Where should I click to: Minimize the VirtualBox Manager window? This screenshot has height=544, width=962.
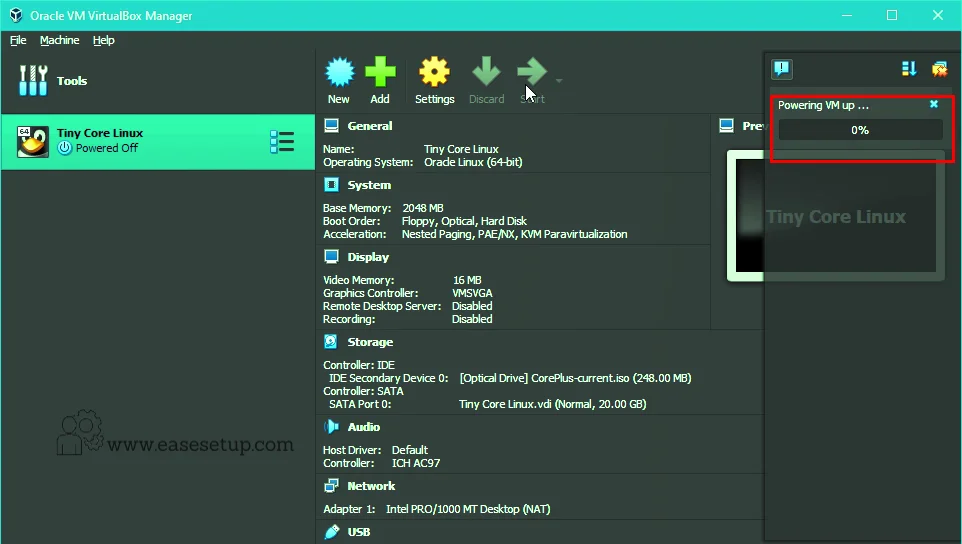[847, 15]
